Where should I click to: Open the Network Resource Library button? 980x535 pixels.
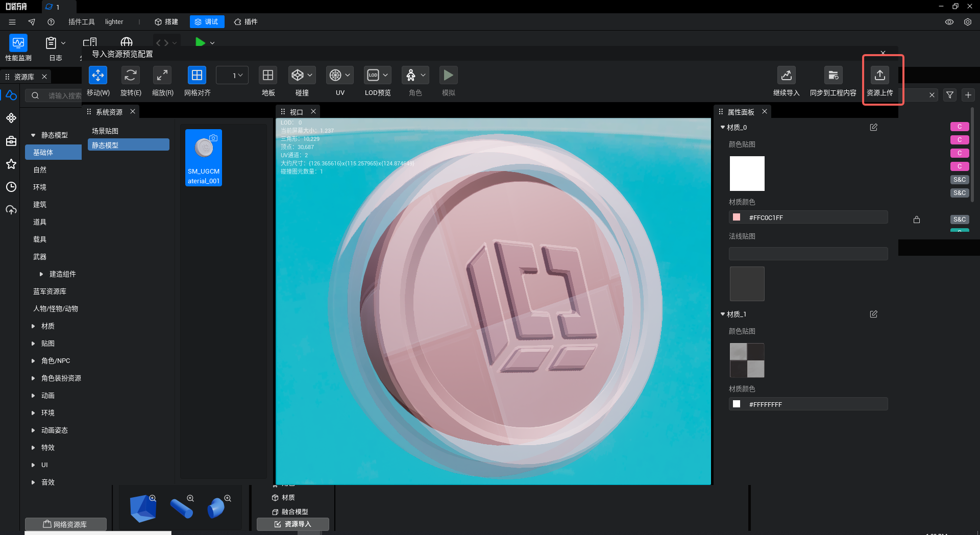coord(66,524)
